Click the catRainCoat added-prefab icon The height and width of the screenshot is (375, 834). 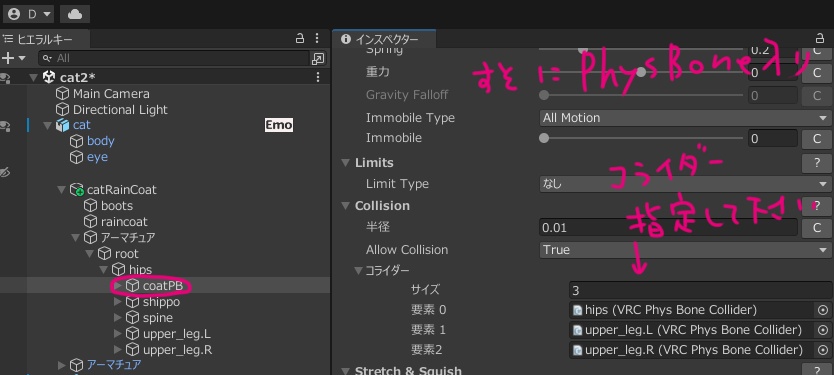77,190
